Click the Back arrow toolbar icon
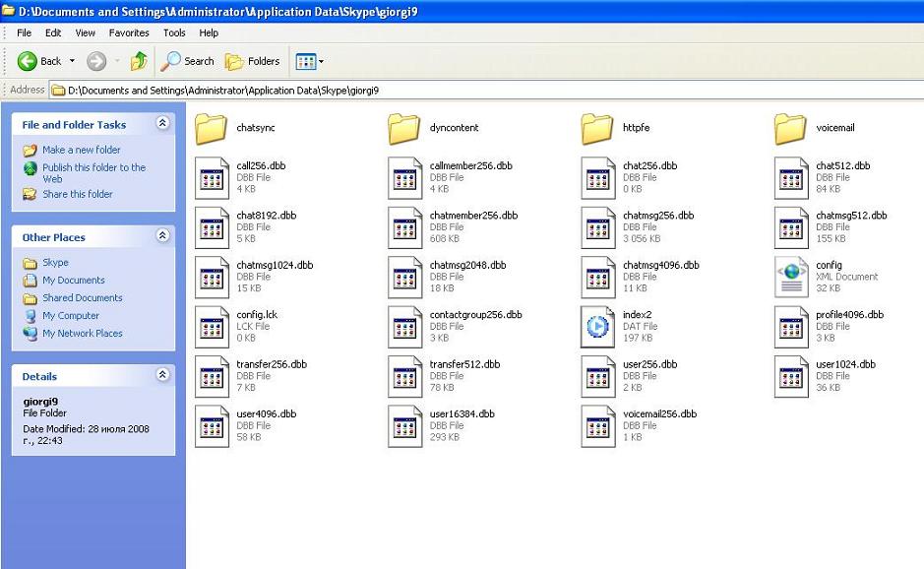This screenshot has height=569, width=924. (x=28, y=61)
